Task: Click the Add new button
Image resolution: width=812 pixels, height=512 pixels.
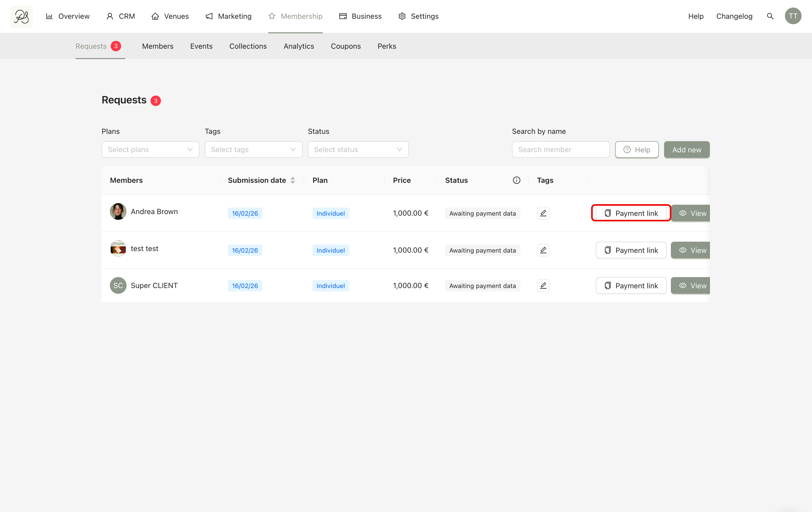Action: [x=687, y=149]
